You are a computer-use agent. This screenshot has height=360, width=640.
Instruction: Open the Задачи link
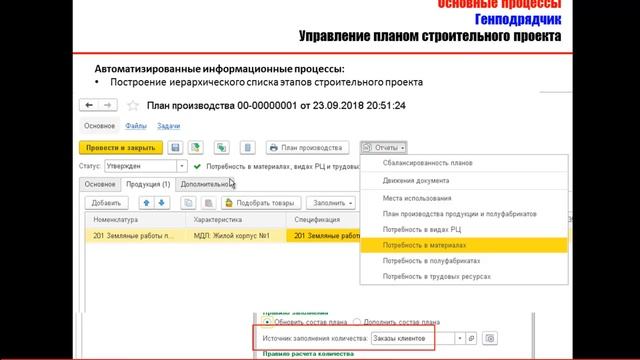click(x=169, y=126)
